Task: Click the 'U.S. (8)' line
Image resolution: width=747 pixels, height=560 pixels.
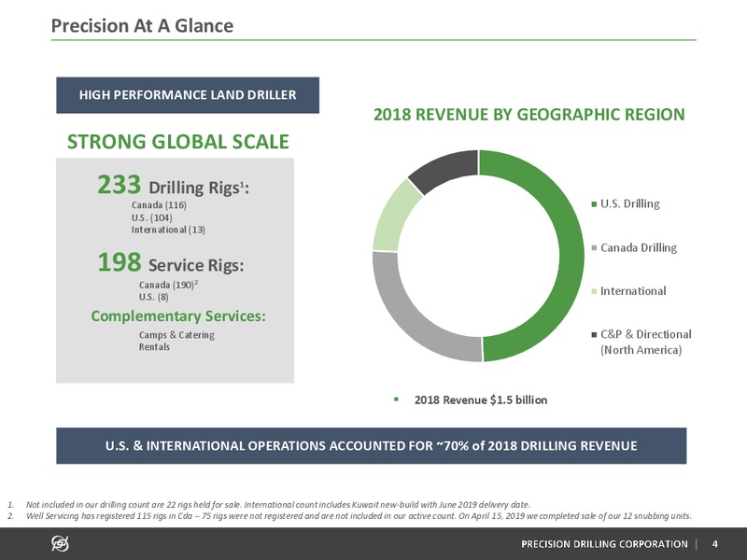Action: click(x=153, y=297)
